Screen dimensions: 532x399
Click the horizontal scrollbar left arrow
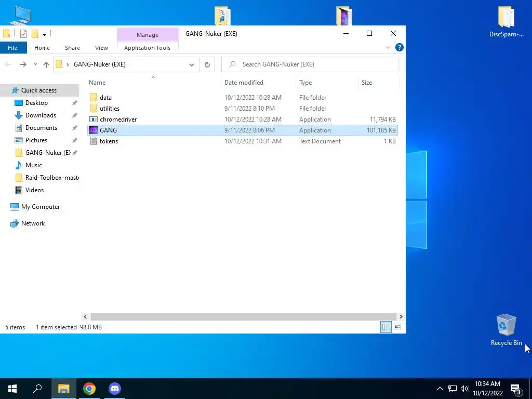pyautogui.click(x=85, y=316)
